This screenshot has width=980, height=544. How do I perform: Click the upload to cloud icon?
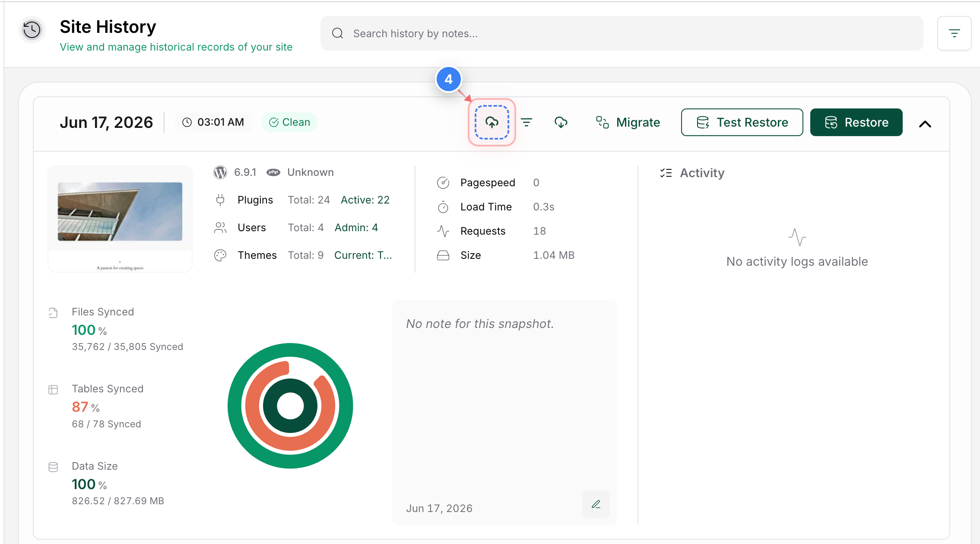pos(492,122)
